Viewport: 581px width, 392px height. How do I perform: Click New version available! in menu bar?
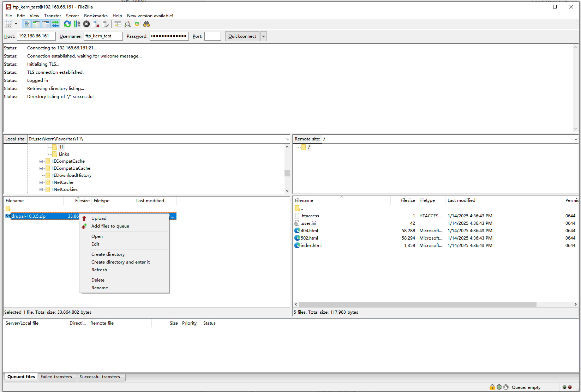[150, 16]
